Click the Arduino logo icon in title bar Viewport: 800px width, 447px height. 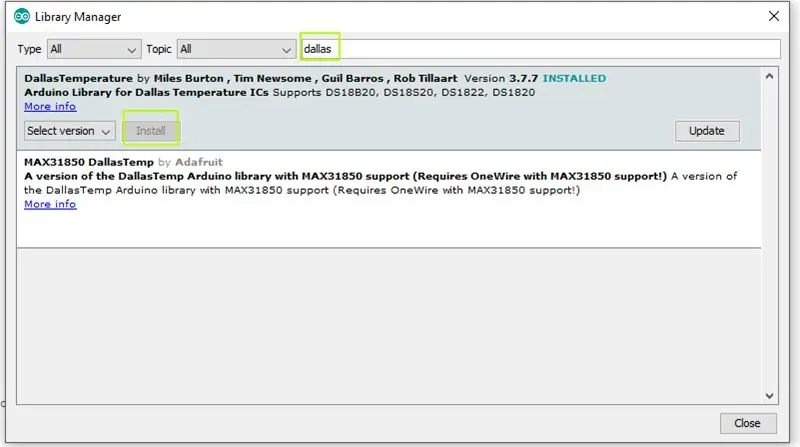22,16
